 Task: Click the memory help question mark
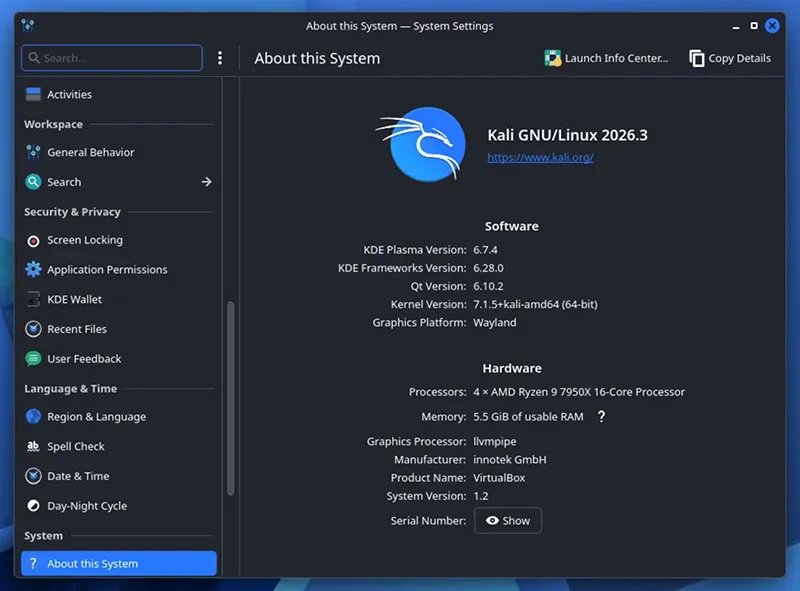[602, 416]
